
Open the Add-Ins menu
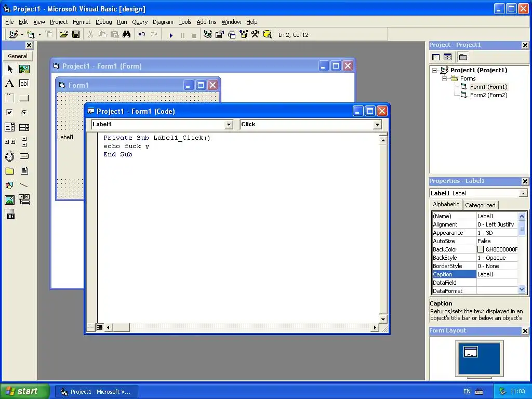point(206,22)
